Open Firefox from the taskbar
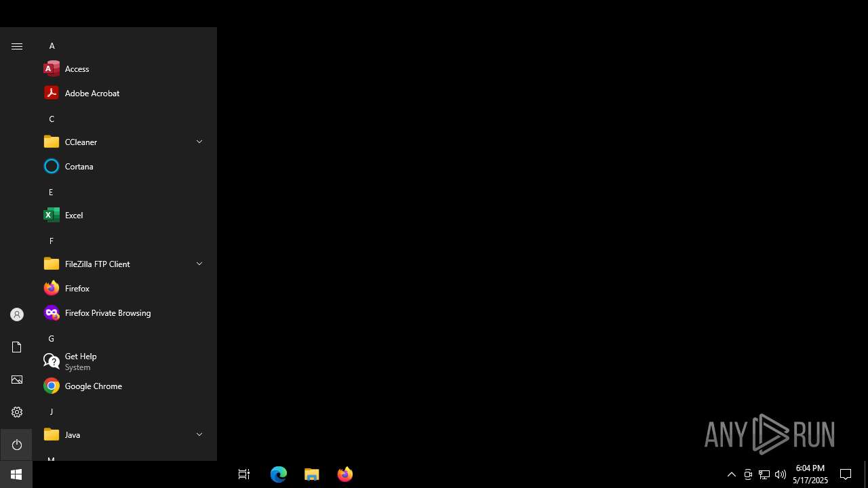 [345, 474]
